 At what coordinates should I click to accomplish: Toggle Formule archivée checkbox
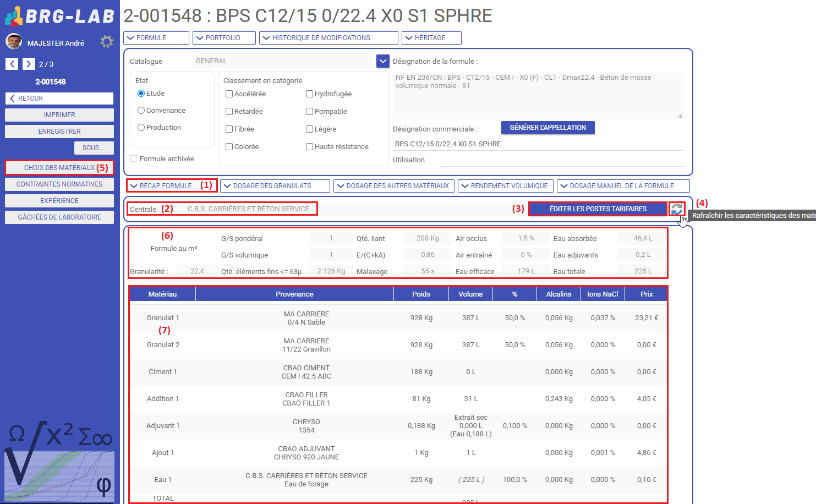[x=134, y=158]
